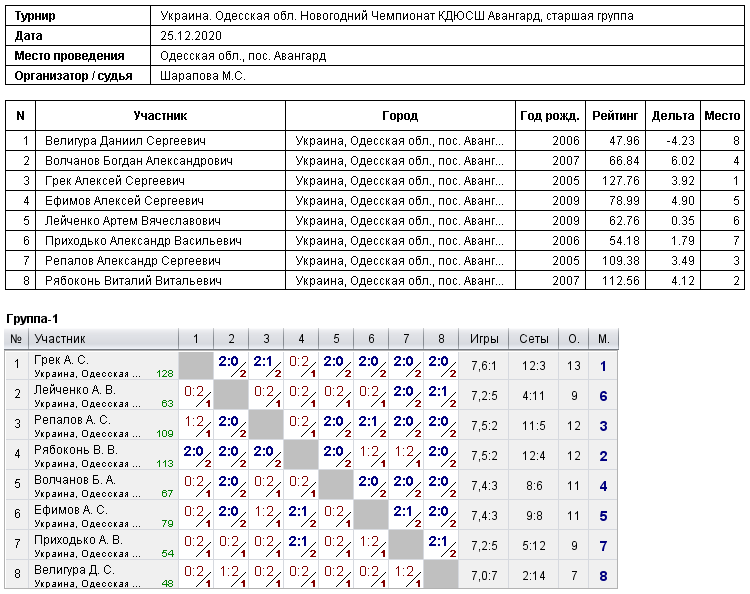Select the Место column header
Screen dimensions: 750x594
point(722,116)
